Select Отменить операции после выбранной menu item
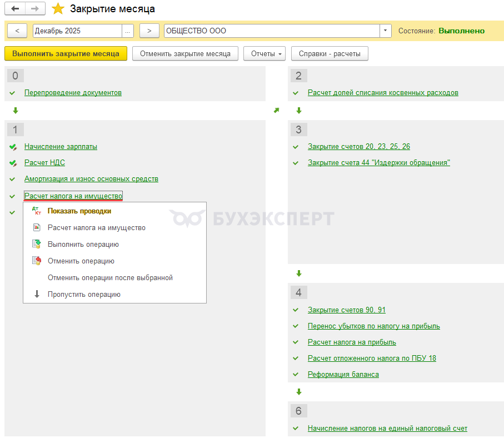The image size is (504, 438). 110,278
